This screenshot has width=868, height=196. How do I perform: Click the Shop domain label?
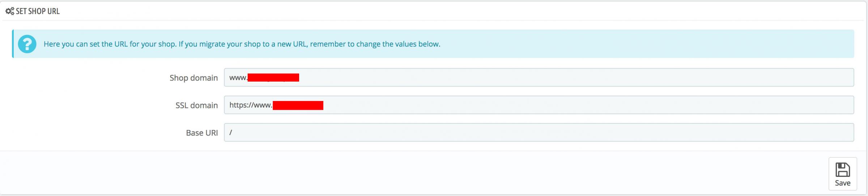tap(193, 78)
